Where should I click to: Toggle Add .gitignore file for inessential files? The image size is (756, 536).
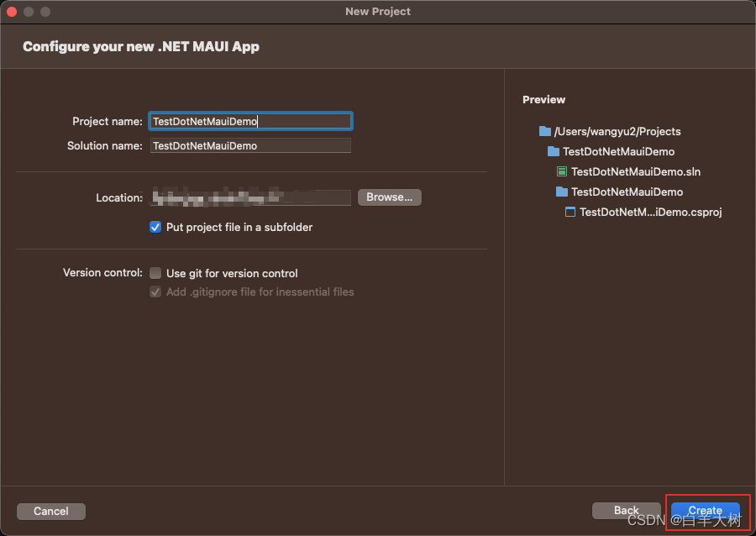tap(155, 292)
